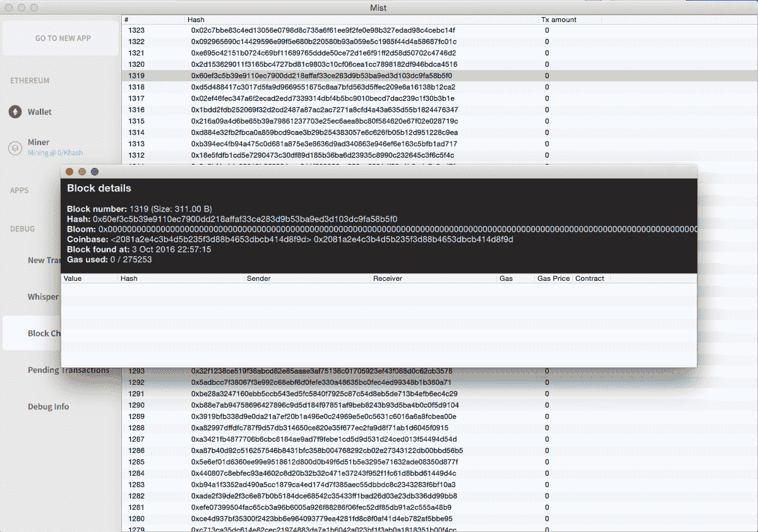Sort by the # column header
Viewport: 758px width, 532px height.
[154, 20]
